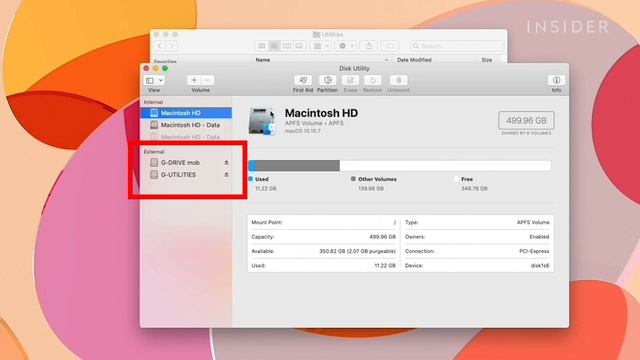Select the dimmed Macintosh HD - Data entry
640x360 pixels.
click(186, 137)
